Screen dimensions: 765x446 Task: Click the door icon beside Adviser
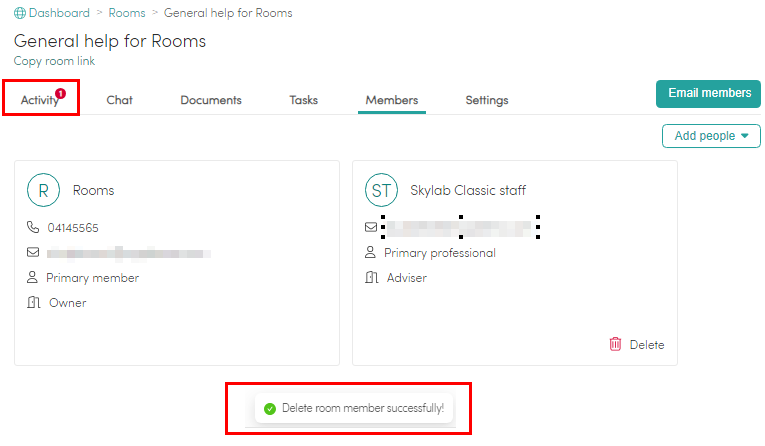(371, 278)
